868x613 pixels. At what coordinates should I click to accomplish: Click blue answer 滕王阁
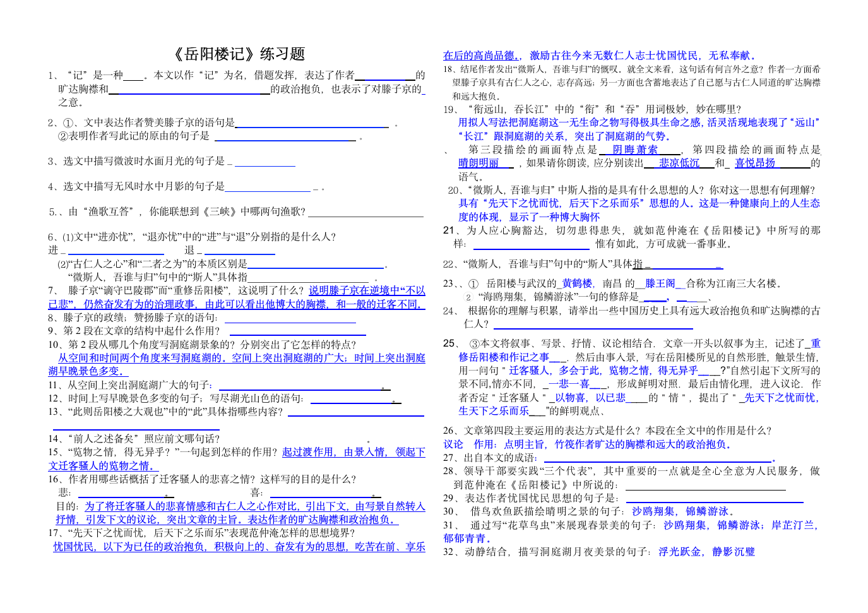660,283
